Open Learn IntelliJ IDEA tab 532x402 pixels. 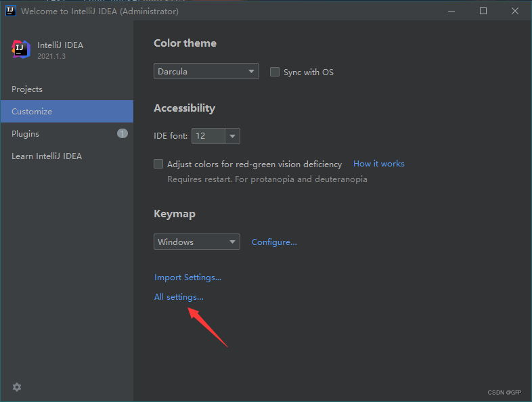(67, 156)
